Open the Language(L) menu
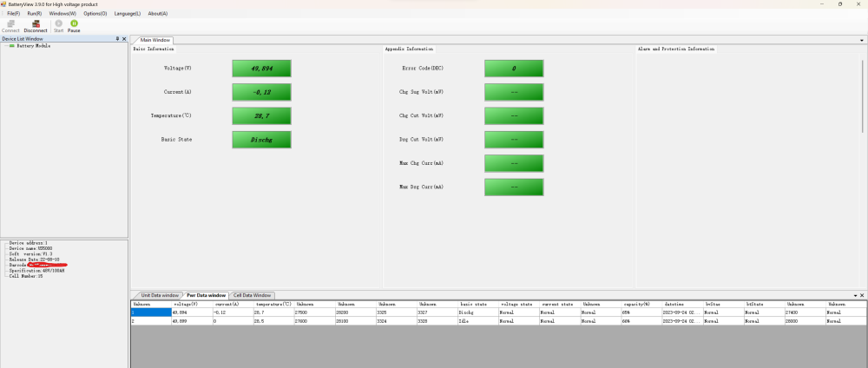Image resolution: width=868 pixels, height=368 pixels. point(128,13)
